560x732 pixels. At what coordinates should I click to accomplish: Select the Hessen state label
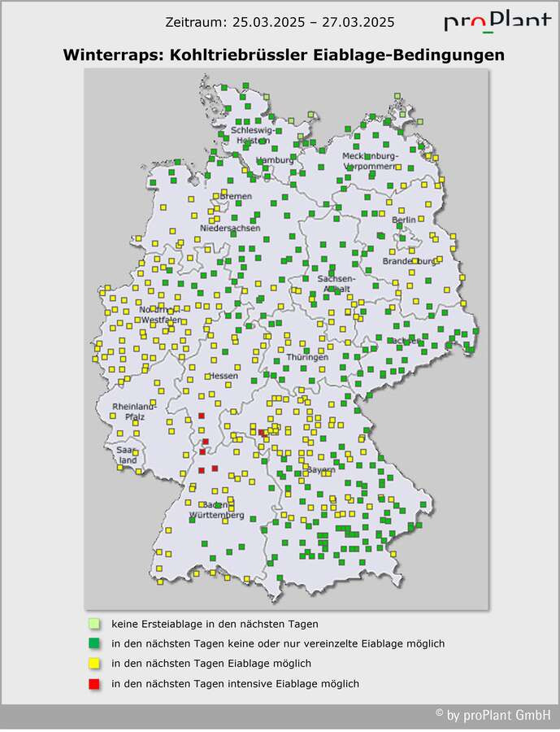pyautogui.click(x=222, y=377)
